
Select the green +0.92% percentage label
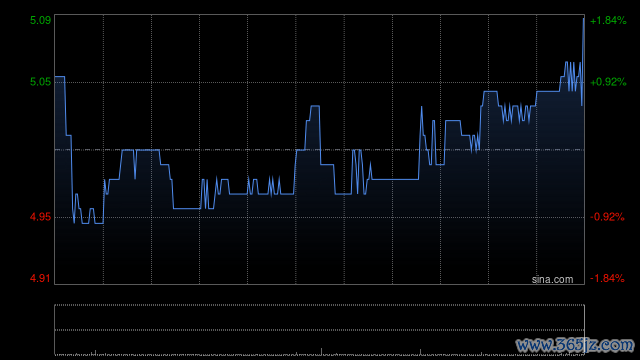pos(608,82)
